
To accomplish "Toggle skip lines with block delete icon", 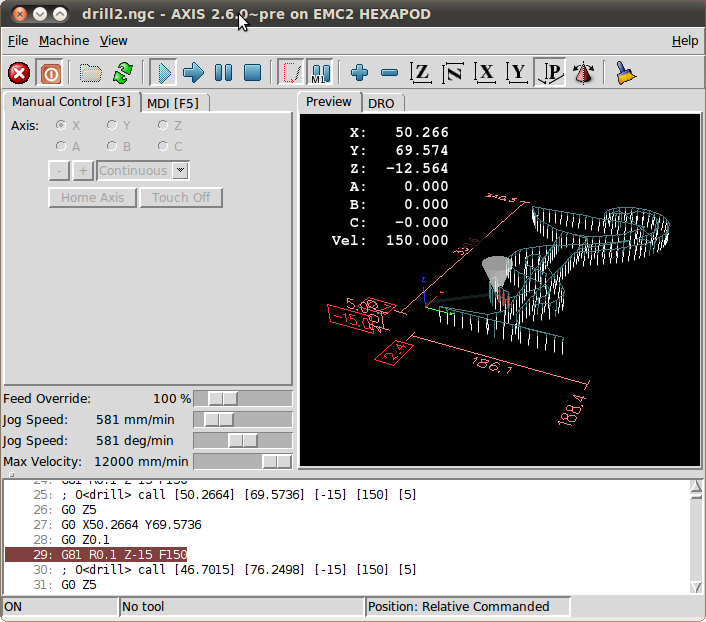I will (291, 73).
